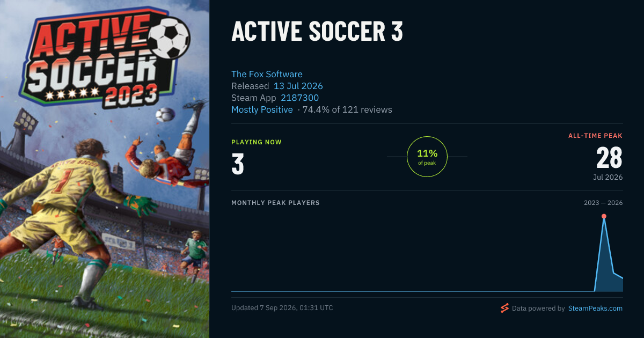The image size is (644, 338).
Task: Click the Playing Now count of 3
Action: [238, 164]
